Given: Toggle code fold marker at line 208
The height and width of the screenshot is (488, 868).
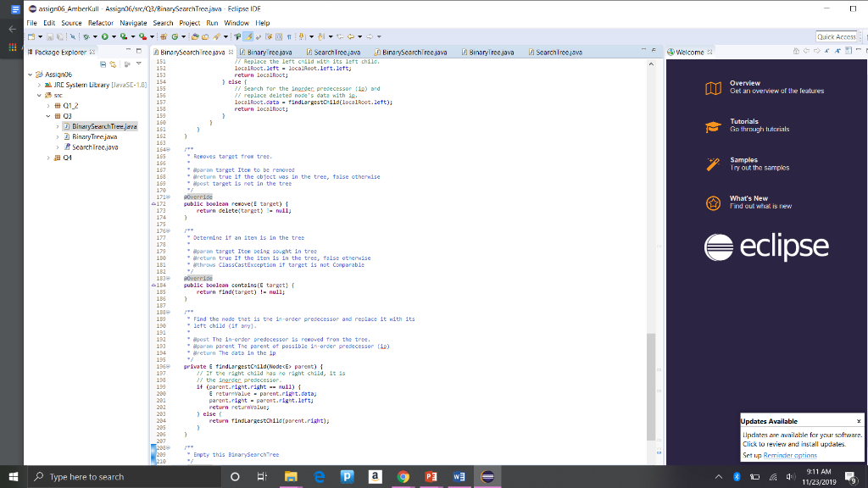Looking at the screenshot, I should point(169,447).
